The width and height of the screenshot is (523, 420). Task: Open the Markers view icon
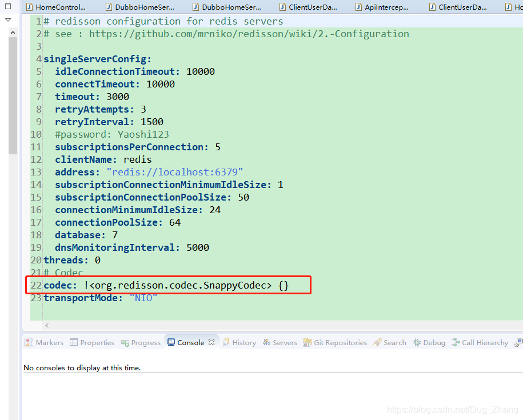pyautogui.click(x=29, y=342)
